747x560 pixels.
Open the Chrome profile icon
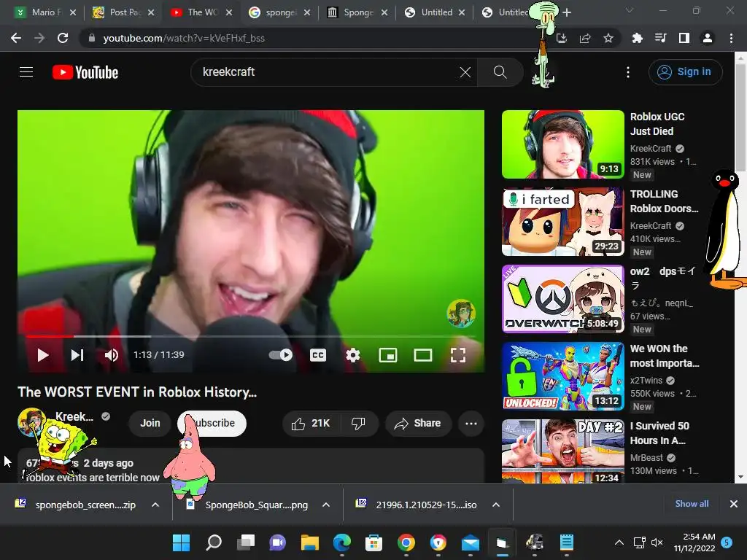point(708,38)
